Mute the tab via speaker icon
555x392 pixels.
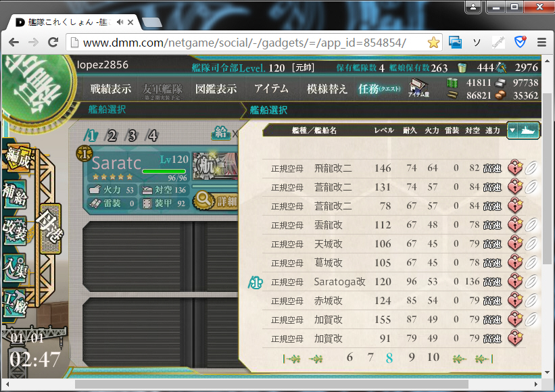[x=120, y=22]
